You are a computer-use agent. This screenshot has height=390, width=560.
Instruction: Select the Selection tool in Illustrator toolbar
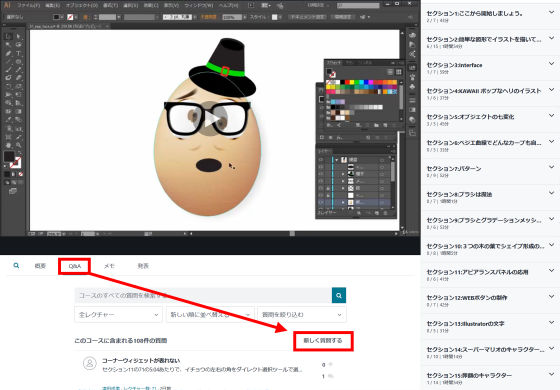pyautogui.click(x=9, y=36)
